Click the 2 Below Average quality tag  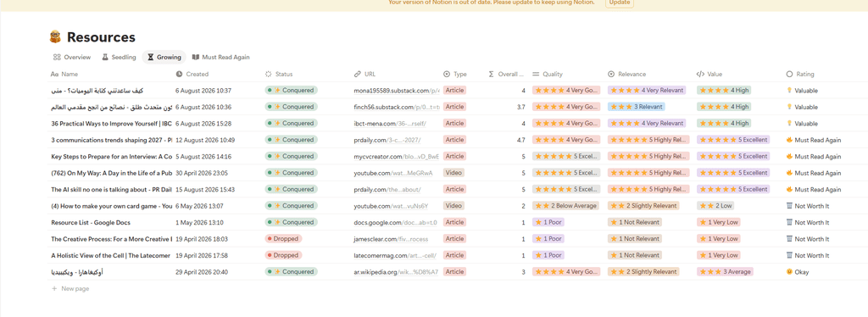point(565,206)
